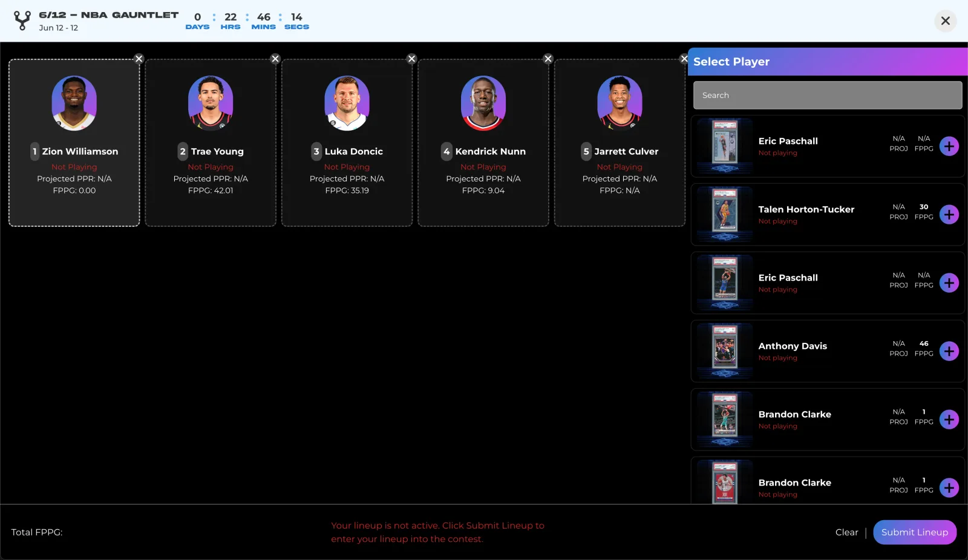Remove Zion Williamson from the lineup
The image size is (968, 560).
coord(139,59)
